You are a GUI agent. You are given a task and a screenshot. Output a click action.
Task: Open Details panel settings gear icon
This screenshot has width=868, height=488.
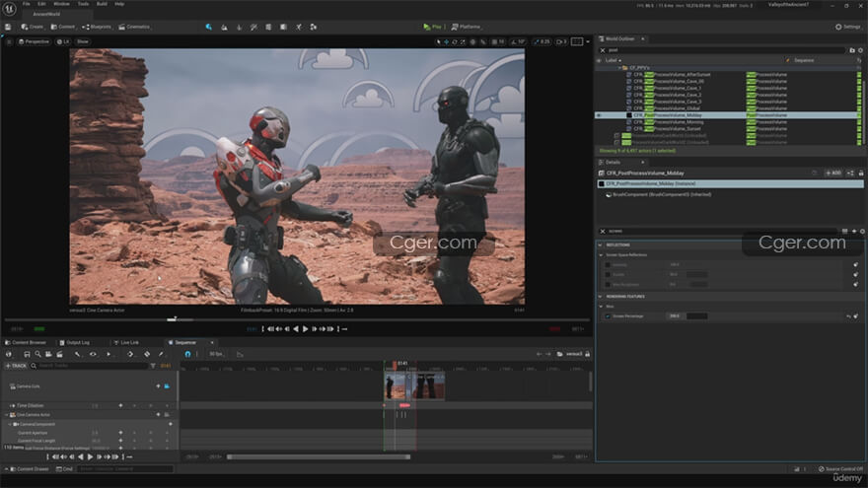862,232
